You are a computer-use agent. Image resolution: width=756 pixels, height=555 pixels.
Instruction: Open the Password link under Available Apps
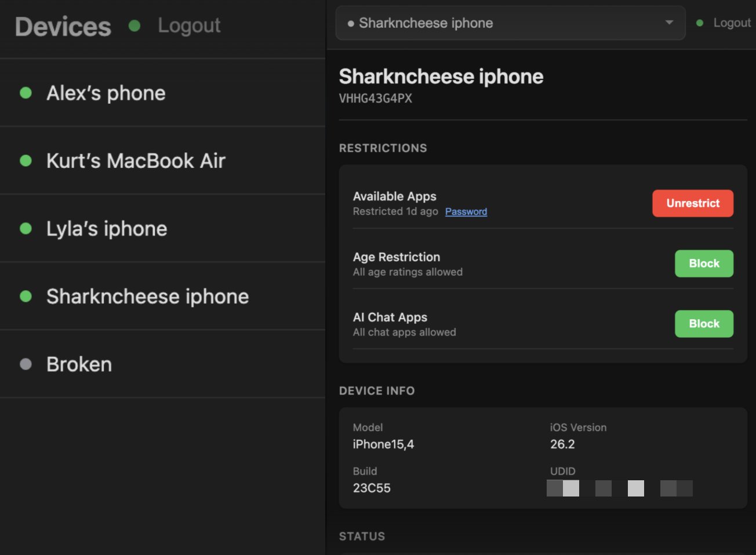(466, 211)
